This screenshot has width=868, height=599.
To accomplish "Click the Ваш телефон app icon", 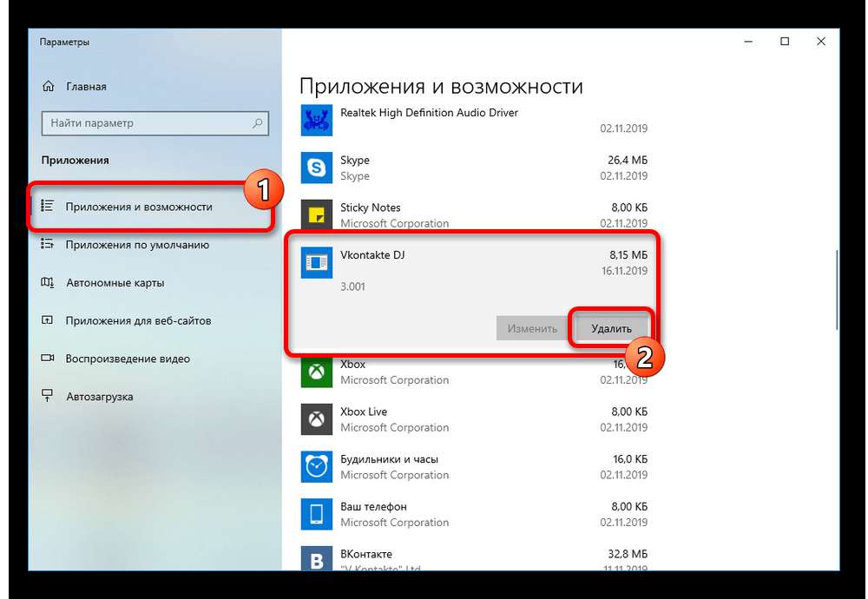I will pyautogui.click(x=314, y=514).
